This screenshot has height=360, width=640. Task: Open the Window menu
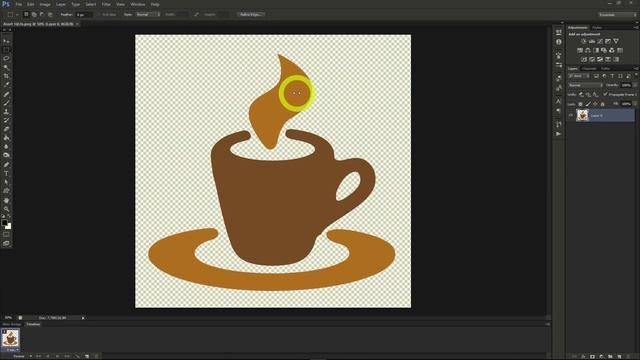pos(138,4)
